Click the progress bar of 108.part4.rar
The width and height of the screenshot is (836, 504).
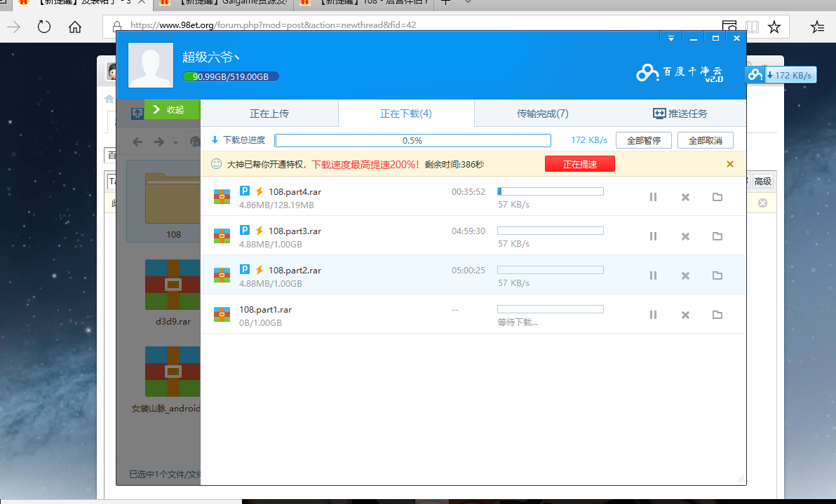[551, 191]
